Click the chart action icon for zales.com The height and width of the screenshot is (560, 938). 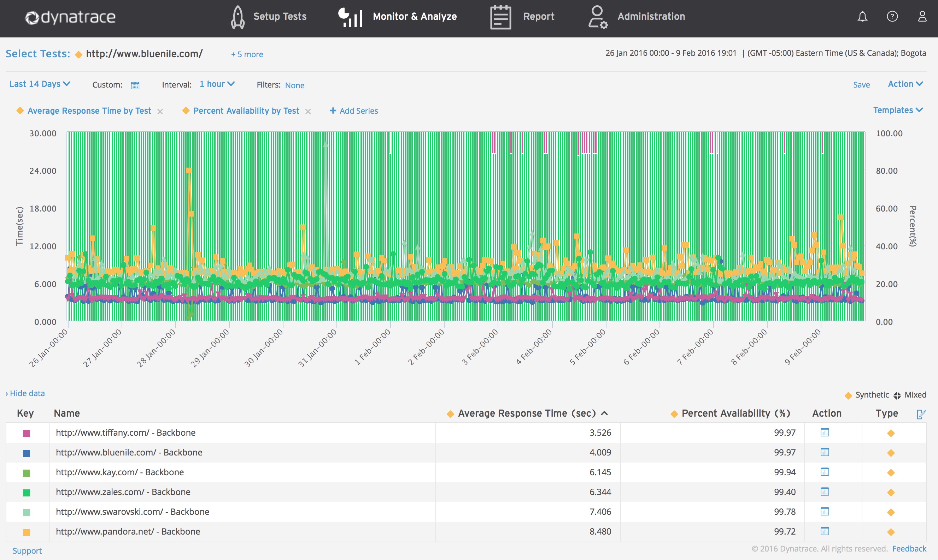(825, 492)
